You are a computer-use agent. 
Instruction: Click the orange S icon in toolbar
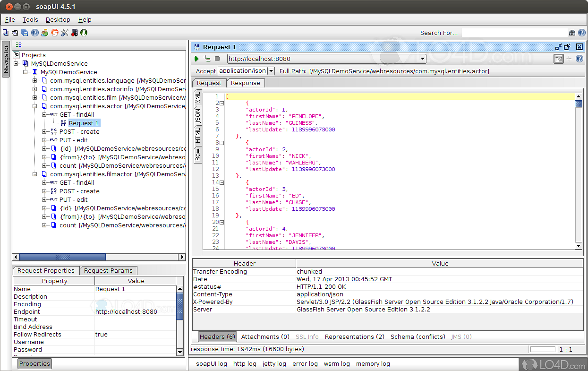55,33
